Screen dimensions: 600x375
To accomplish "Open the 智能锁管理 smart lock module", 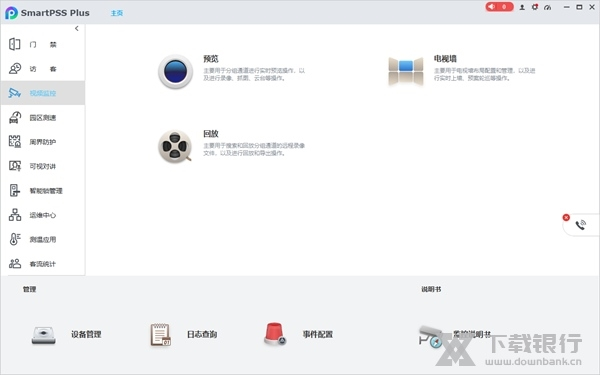I will click(x=43, y=191).
